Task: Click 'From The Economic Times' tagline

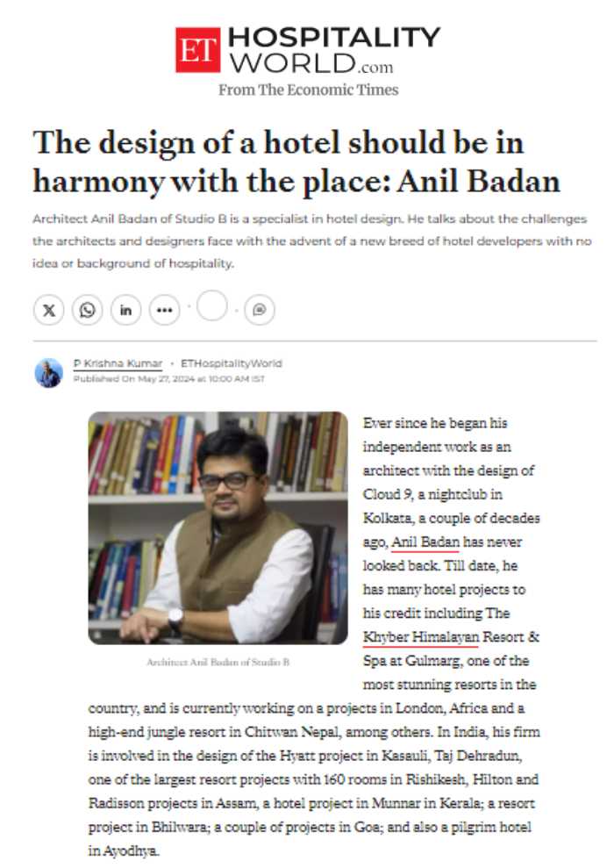Action: coord(308,90)
